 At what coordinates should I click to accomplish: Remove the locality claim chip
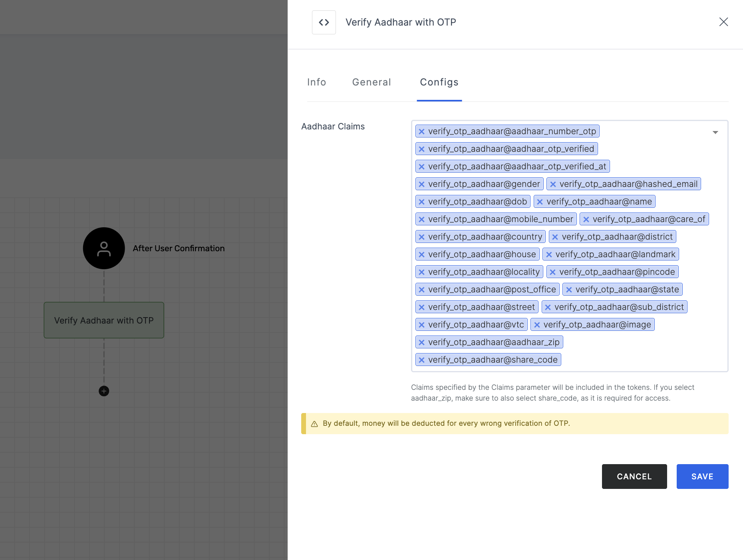pyautogui.click(x=421, y=272)
